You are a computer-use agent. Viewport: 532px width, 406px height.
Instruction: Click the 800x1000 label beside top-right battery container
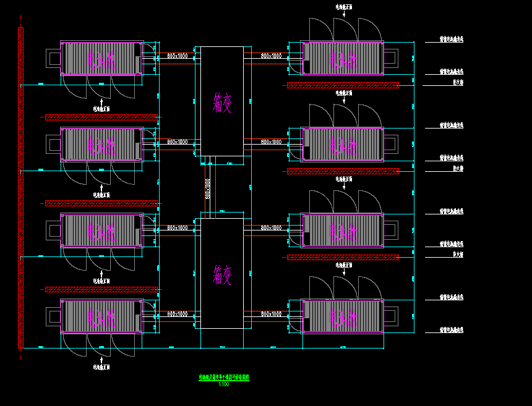pos(271,56)
